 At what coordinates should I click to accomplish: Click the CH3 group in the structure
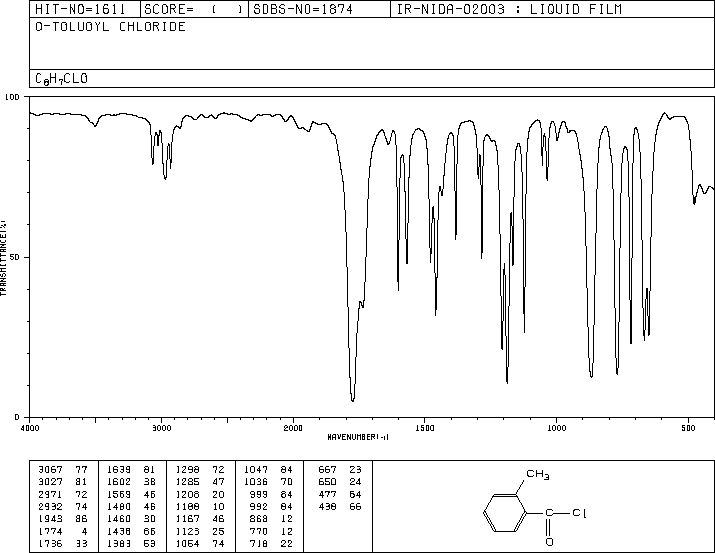[x=538, y=475]
